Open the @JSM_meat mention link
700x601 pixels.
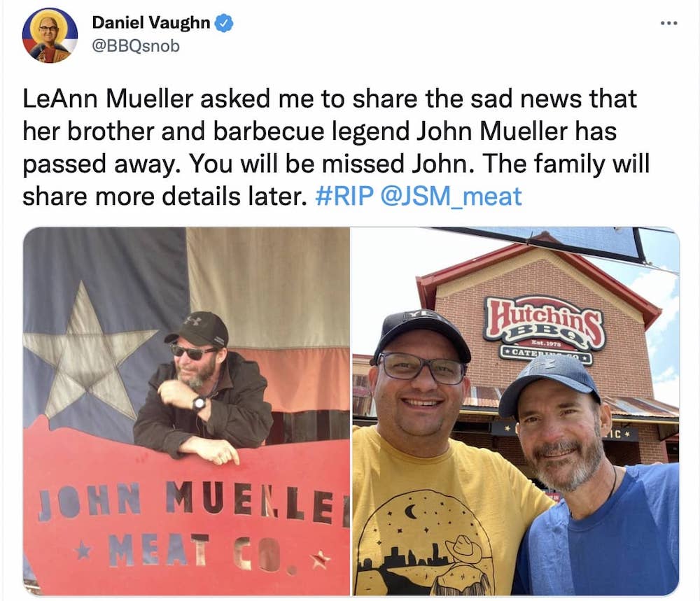tap(451, 197)
